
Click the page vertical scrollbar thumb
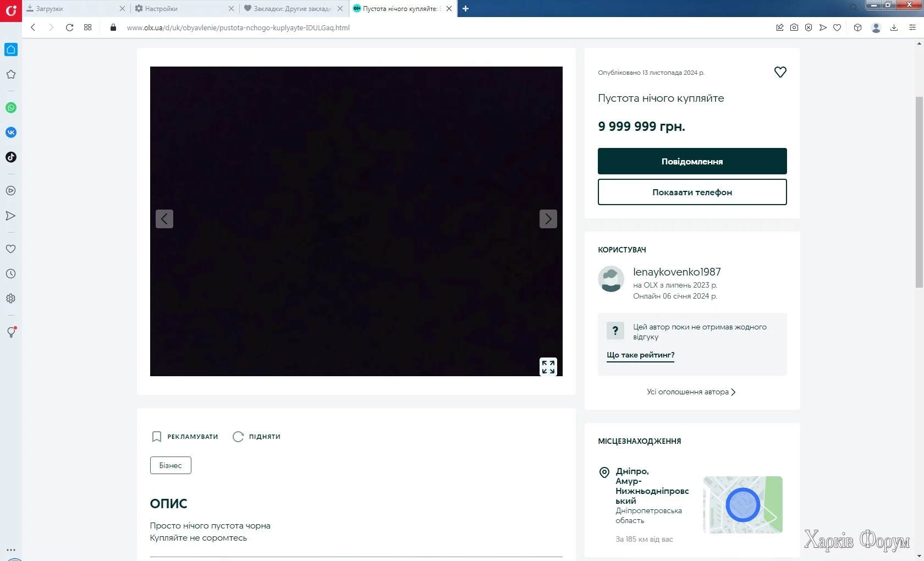pyautogui.click(x=919, y=192)
